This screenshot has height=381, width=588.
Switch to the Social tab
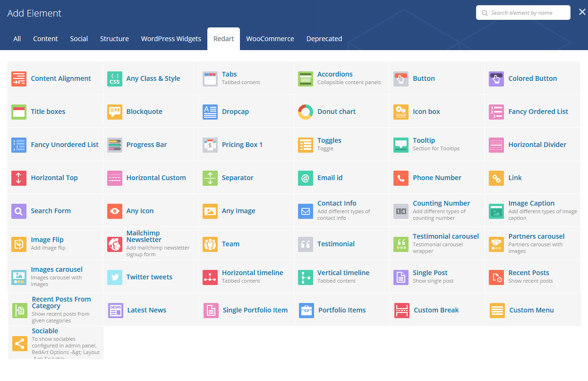79,39
